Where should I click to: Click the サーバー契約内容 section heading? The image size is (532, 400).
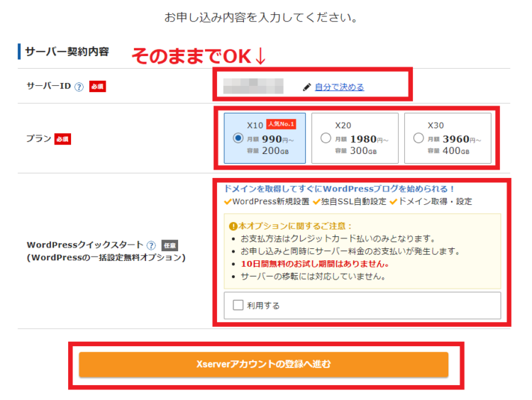(x=67, y=52)
